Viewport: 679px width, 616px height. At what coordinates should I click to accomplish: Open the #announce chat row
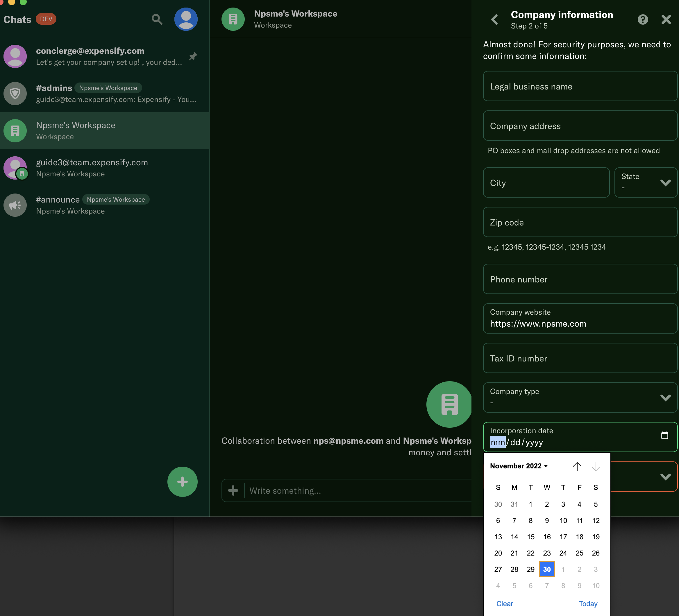pyautogui.click(x=104, y=205)
